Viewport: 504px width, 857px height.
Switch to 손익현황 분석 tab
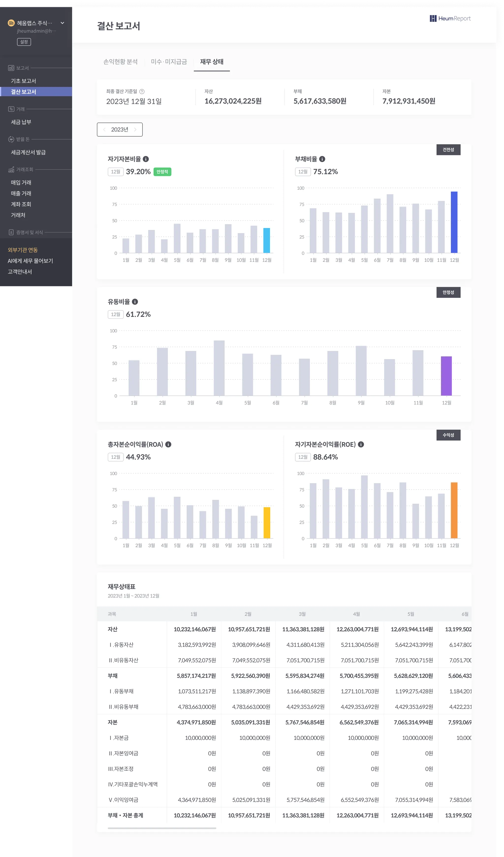tap(120, 62)
